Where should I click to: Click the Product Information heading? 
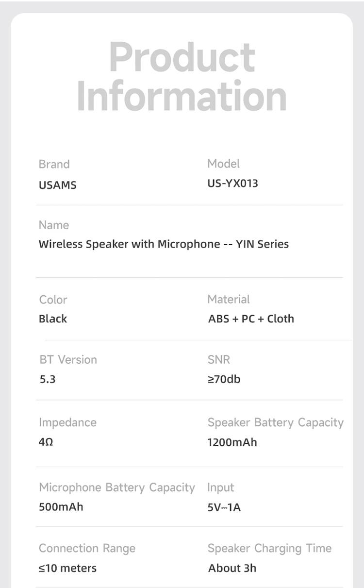click(x=182, y=76)
